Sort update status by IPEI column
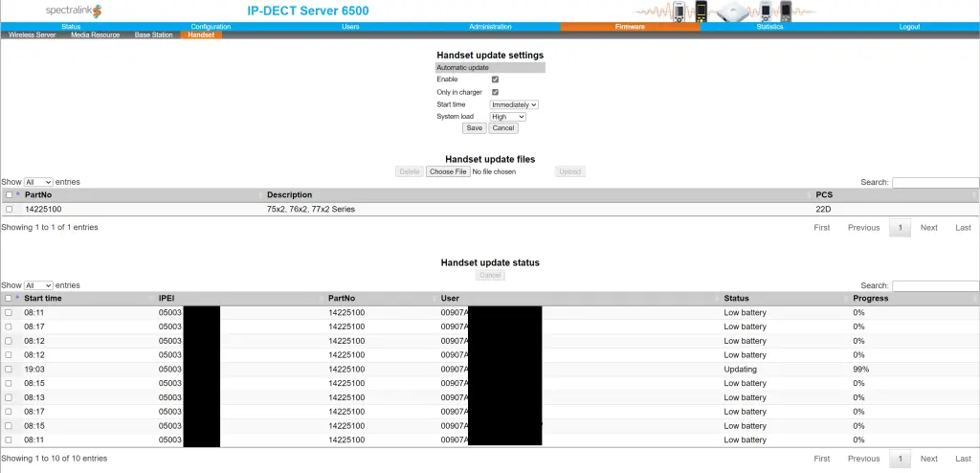 166,299
